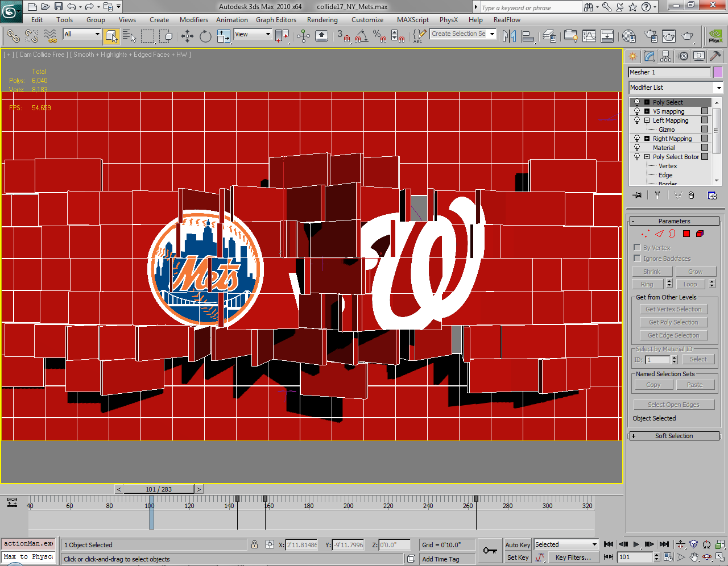Open the reference coordinate View dropdown

pos(253,34)
